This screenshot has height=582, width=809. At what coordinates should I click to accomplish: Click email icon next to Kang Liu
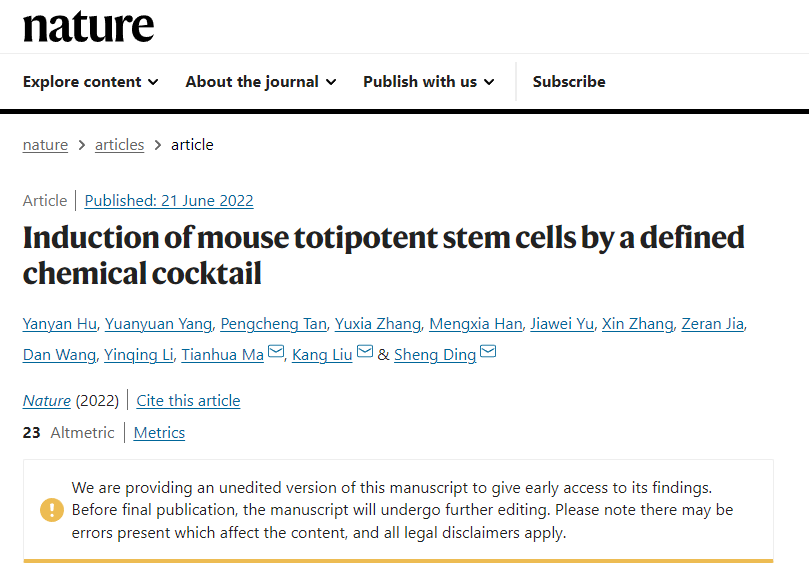click(x=365, y=353)
